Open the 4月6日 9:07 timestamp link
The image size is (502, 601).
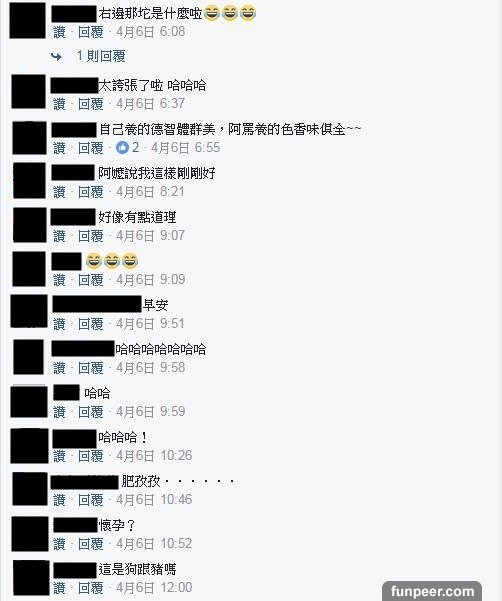pyautogui.click(x=151, y=236)
